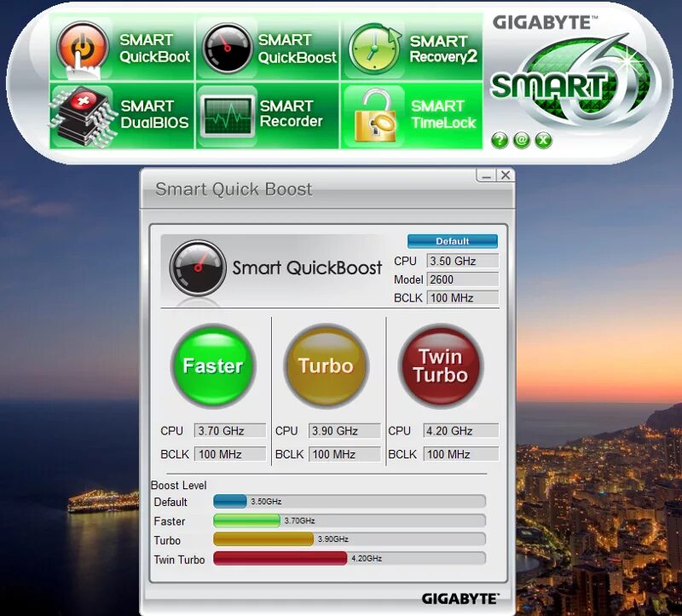Click Twin Turbo BCLK 100 MHz field
The image size is (682, 616).
(460, 454)
